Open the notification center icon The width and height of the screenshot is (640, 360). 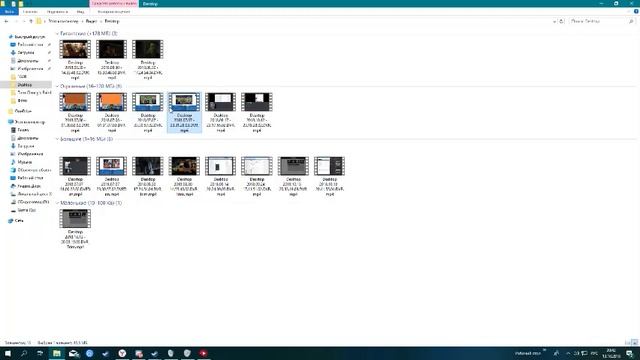[x=630, y=353]
